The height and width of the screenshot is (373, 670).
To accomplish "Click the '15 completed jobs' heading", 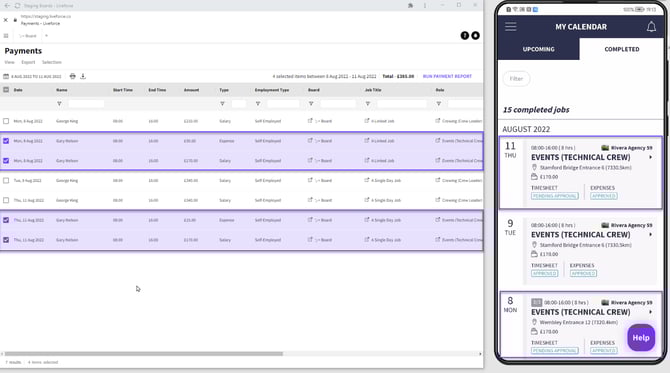I will point(536,110).
